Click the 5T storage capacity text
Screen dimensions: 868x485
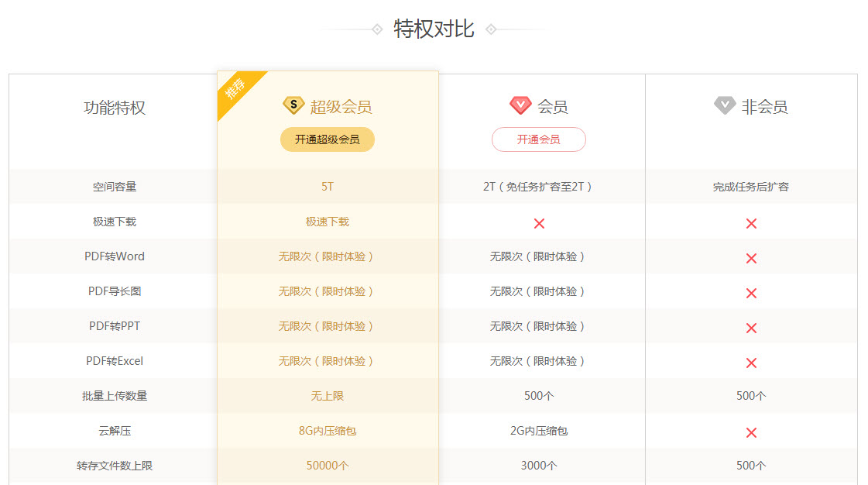327,187
